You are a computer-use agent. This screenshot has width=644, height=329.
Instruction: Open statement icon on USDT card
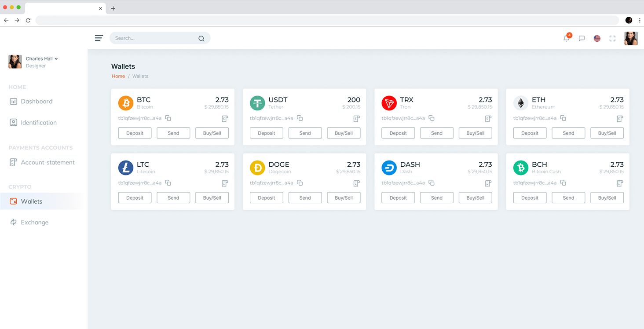356,119
